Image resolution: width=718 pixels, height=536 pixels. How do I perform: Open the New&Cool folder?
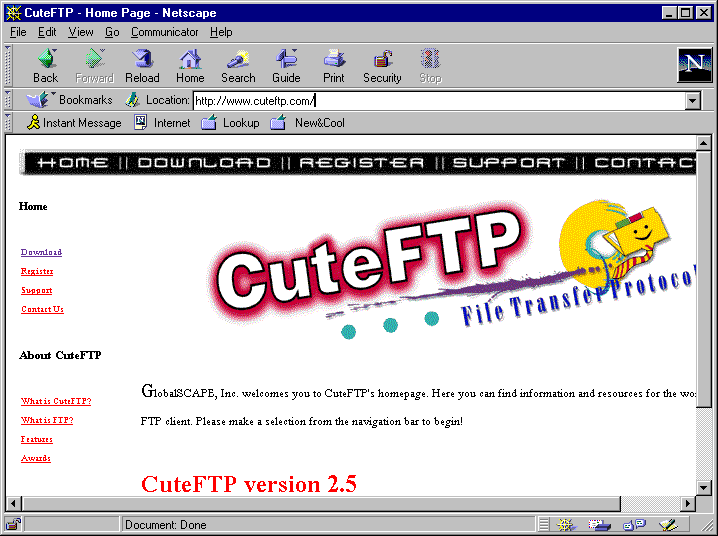pos(307,123)
